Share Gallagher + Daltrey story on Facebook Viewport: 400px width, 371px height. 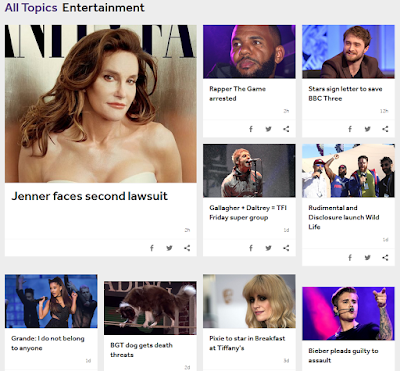click(x=251, y=248)
